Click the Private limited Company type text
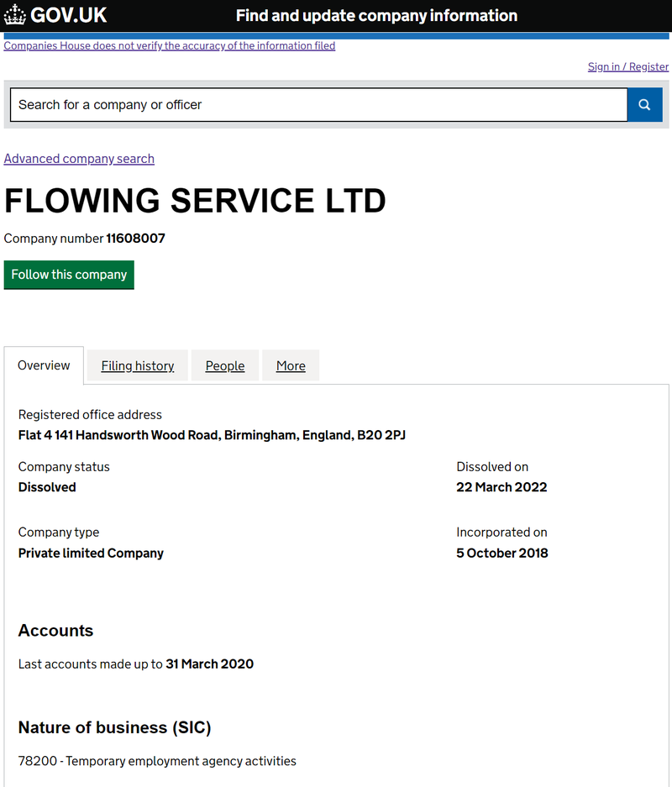Image resolution: width=672 pixels, height=787 pixels. point(91,553)
